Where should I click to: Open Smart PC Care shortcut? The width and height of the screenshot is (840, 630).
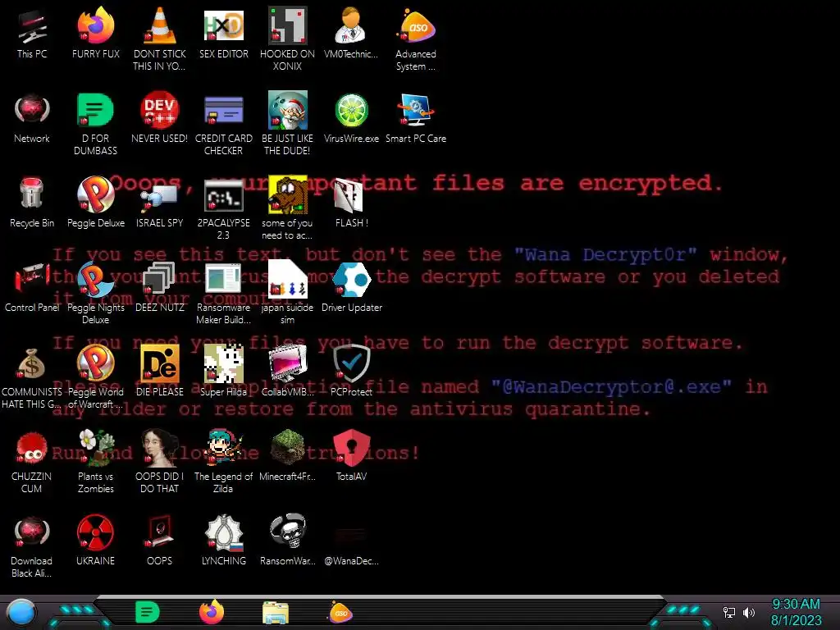click(x=416, y=119)
